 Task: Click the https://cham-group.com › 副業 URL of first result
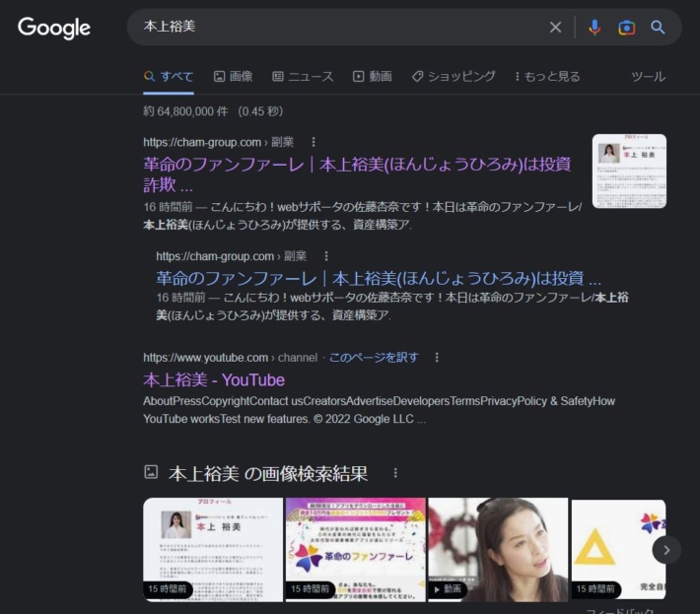tap(218, 142)
